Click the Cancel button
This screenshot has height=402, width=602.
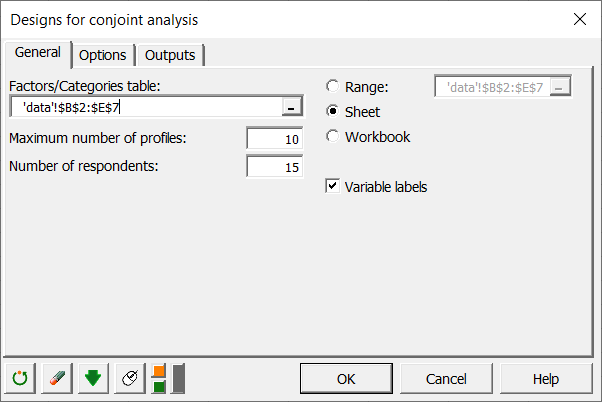446,379
